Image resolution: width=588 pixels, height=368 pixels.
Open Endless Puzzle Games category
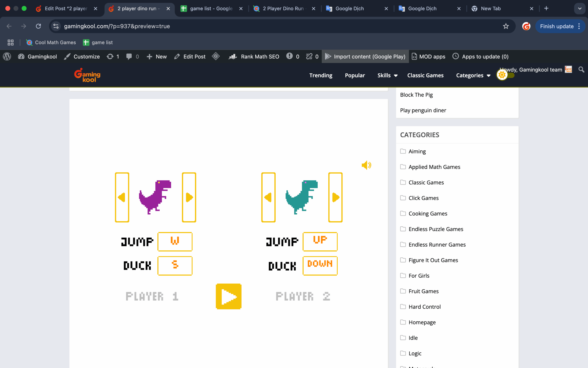tap(436, 229)
